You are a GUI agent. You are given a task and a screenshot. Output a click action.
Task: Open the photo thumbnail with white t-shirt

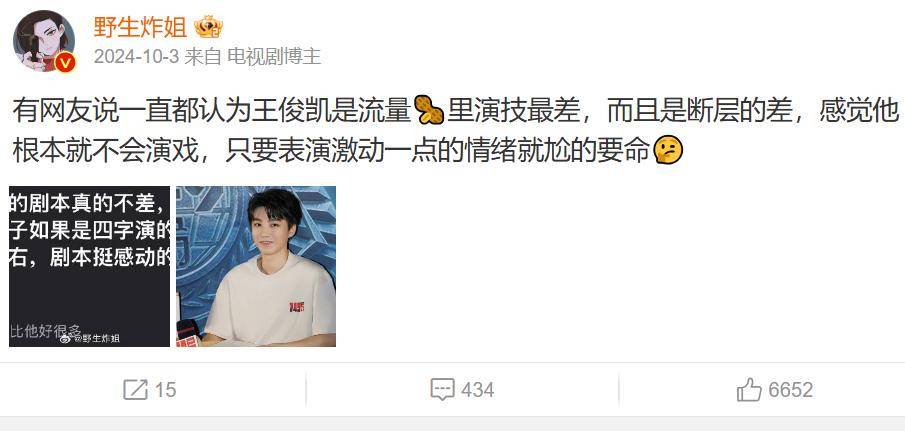pyautogui.click(x=256, y=266)
